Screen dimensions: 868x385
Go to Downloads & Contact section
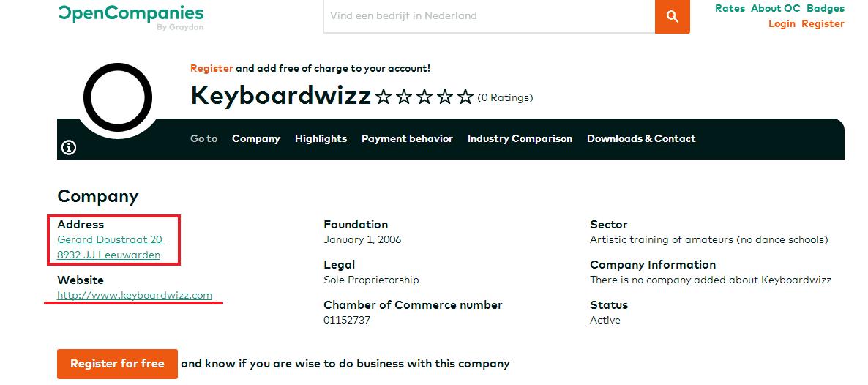pyautogui.click(x=641, y=138)
